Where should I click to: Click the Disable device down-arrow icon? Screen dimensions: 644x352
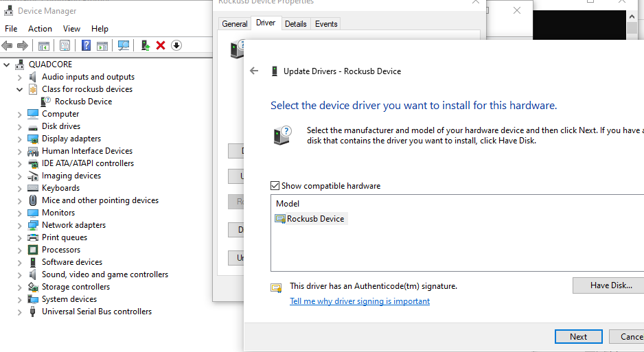pyautogui.click(x=176, y=45)
